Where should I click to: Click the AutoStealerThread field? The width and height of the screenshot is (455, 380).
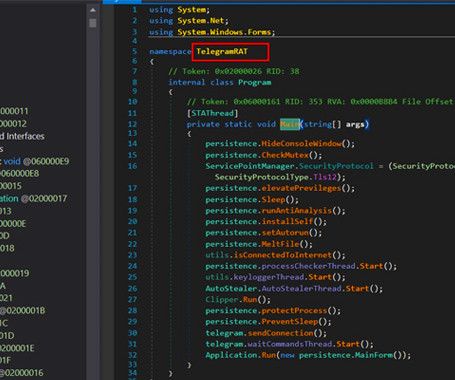click(301, 289)
